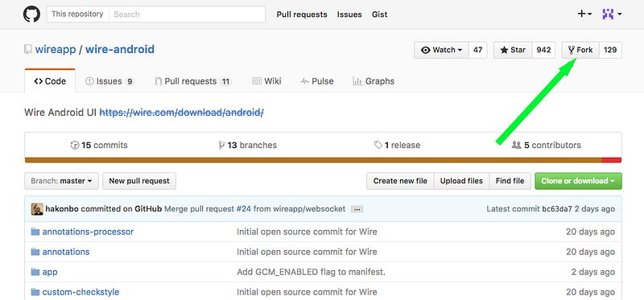This screenshot has width=644, height=300.
Task: Open the wireapp owner link
Action: (56, 50)
